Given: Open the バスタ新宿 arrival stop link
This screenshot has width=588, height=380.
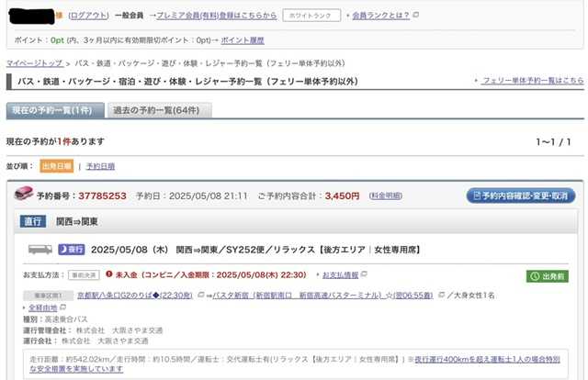Looking at the screenshot, I should point(322,296).
